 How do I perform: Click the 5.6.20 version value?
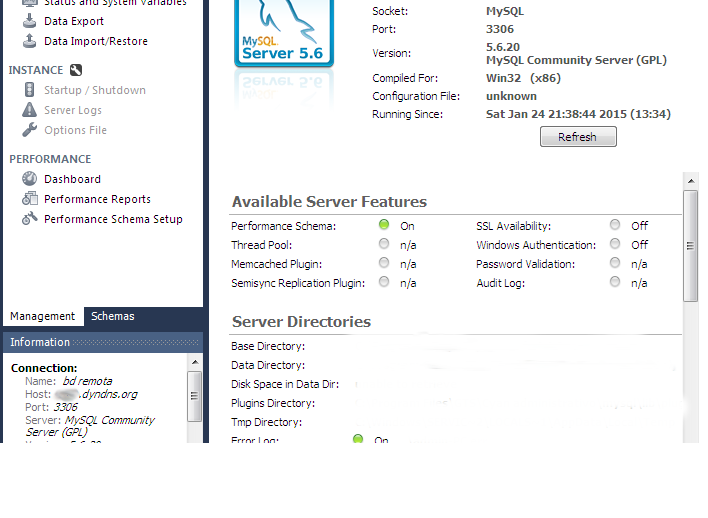pos(503,47)
